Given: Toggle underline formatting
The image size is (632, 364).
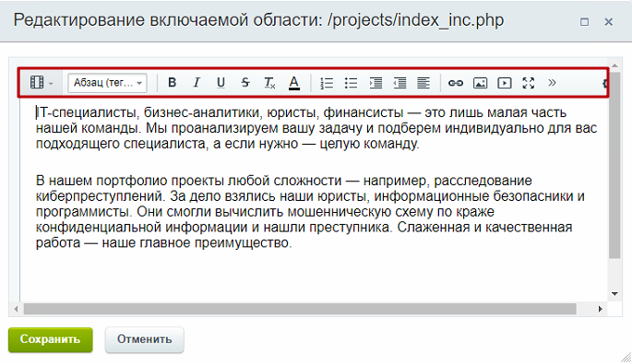Looking at the screenshot, I should coord(221,83).
